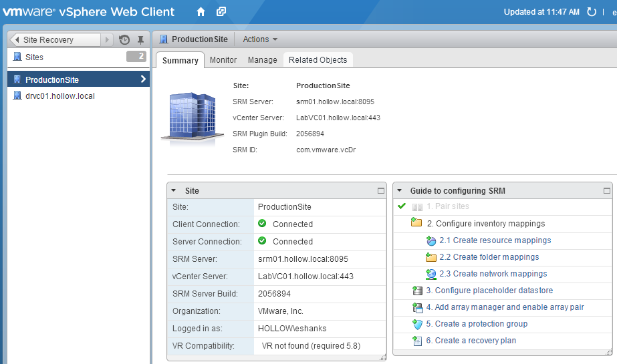Screen dimensions: 617x364
Task: Switch to the Monitor tab
Action: pos(223,60)
